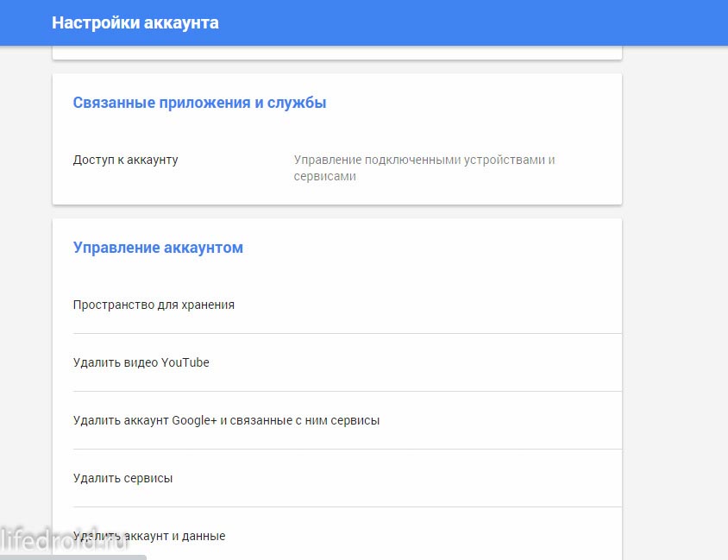Select Удалить аккаунт и данные
Viewport: 728px width, 560px height.
[x=348, y=536]
